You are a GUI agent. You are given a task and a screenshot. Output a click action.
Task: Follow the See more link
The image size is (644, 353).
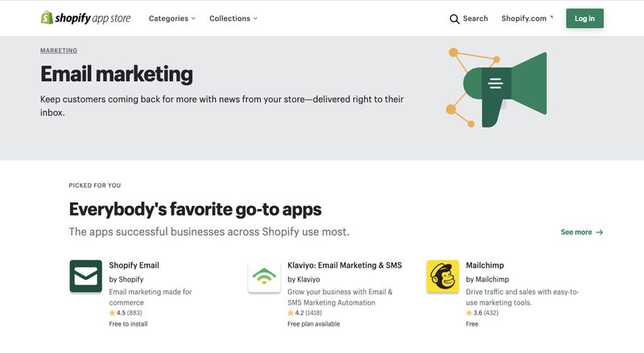click(x=581, y=232)
